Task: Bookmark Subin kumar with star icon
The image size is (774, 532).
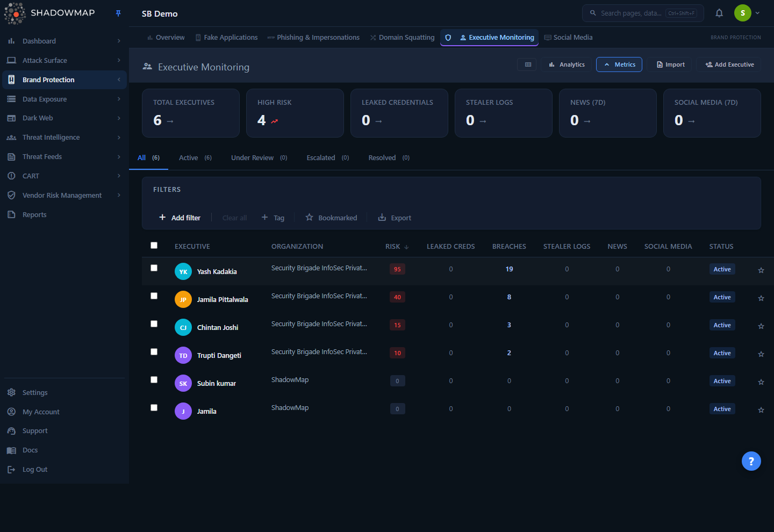Action: coord(761,382)
